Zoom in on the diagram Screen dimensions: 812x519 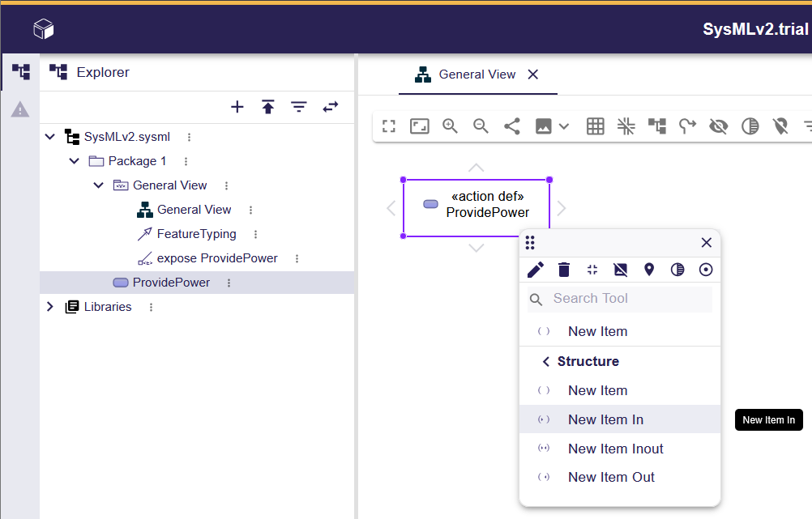click(x=451, y=126)
